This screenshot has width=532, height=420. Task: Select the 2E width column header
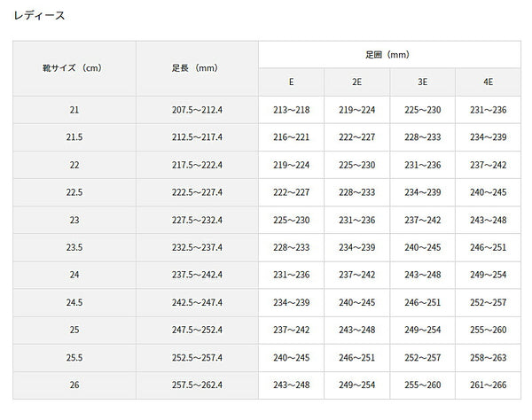pyautogui.click(x=356, y=81)
